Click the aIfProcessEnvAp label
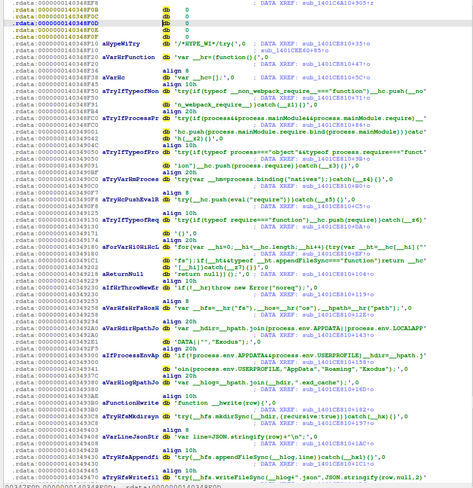Screen dimensions: 473x488 (x=130, y=356)
